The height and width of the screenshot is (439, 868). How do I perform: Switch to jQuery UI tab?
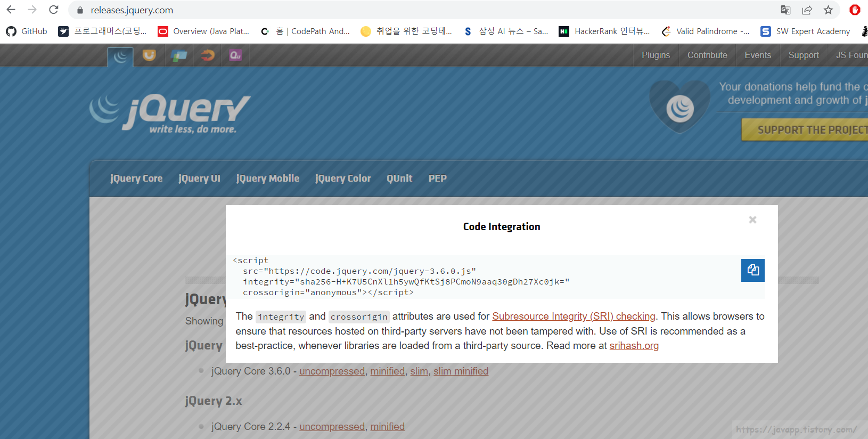point(199,178)
